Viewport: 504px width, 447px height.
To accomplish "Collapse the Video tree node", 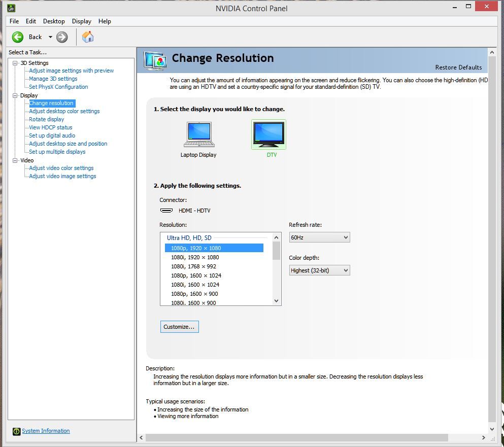I will click(x=15, y=160).
